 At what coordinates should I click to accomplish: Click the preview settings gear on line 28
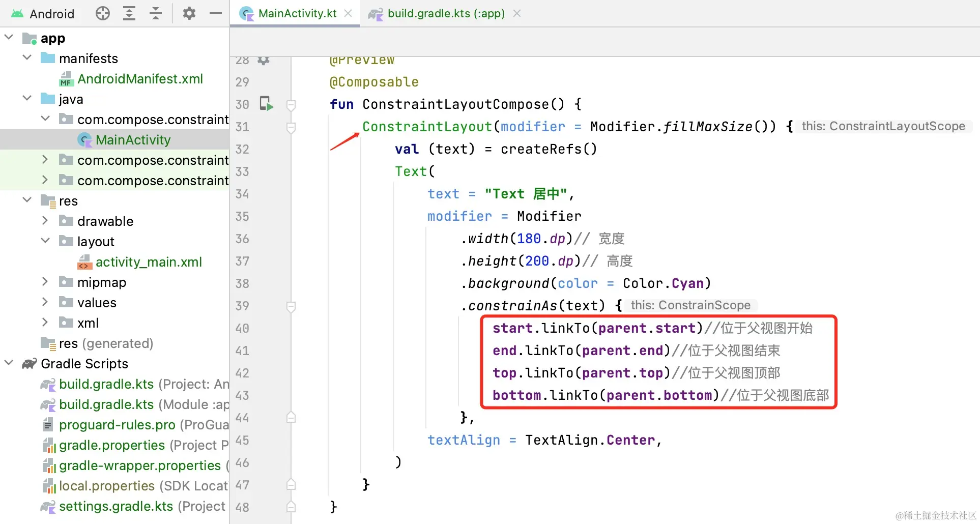click(x=264, y=61)
